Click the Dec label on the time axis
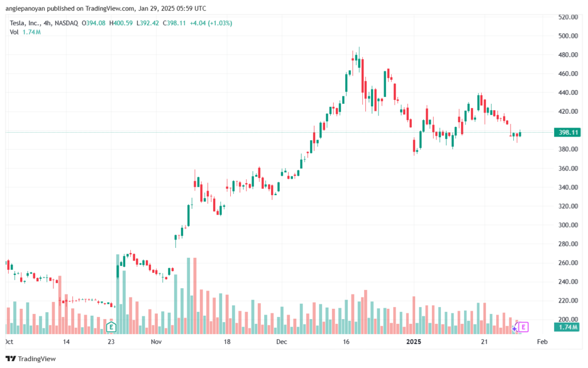 click(x=282, y=342)
